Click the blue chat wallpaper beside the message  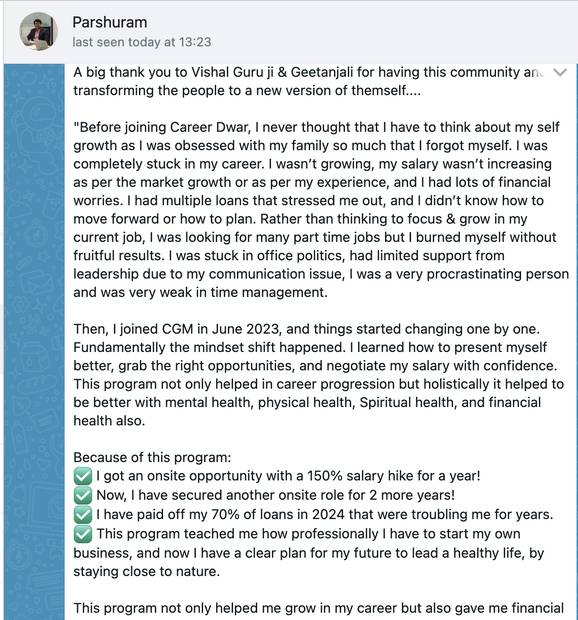pos(34,340)
